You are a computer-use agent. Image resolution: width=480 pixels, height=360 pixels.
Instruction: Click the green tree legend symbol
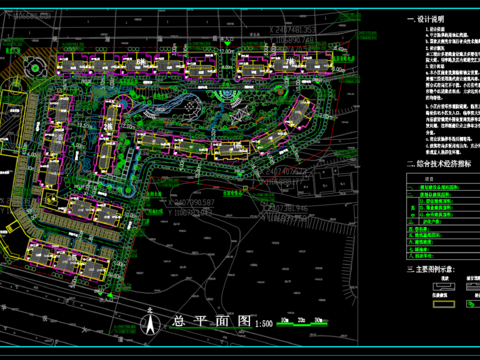tap(472, 304)
